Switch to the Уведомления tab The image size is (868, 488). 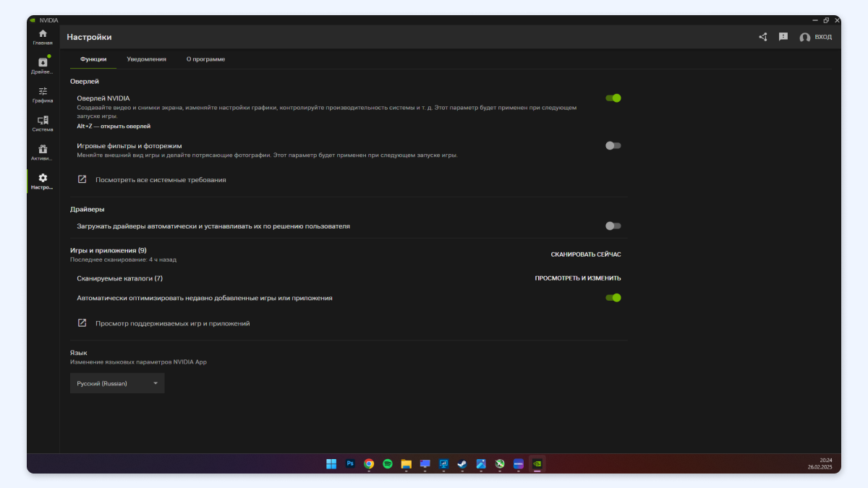click(146, 59)
